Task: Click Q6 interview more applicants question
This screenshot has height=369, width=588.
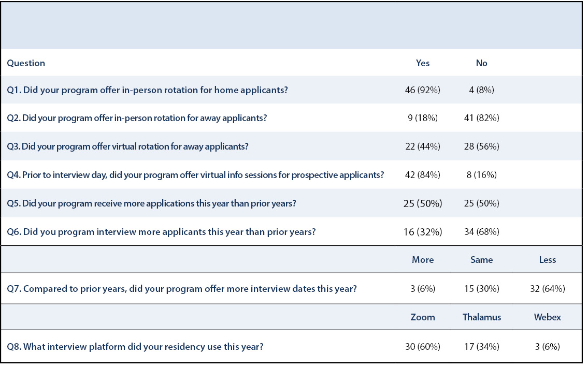Action: coord(161,232)
